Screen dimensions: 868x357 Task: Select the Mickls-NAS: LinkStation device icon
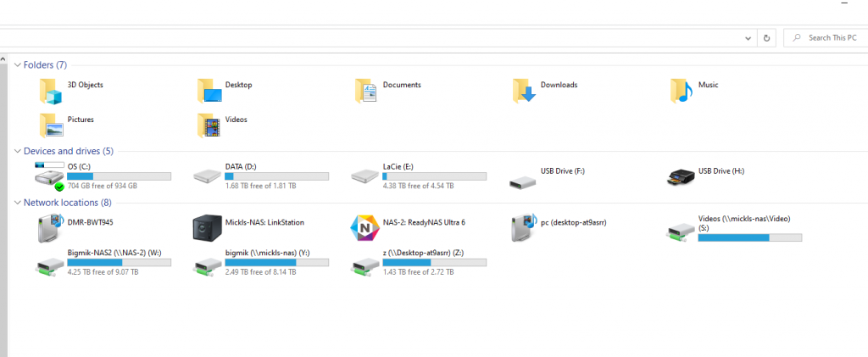tap(208, 226)
